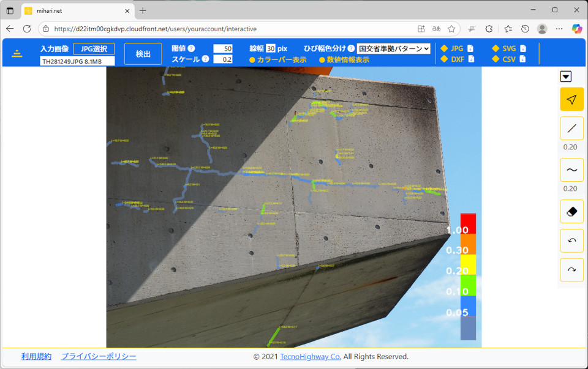This screenshot has width=588, height=369.
Task: Open the 利用規約 link
Action: [x=36, y=356]
